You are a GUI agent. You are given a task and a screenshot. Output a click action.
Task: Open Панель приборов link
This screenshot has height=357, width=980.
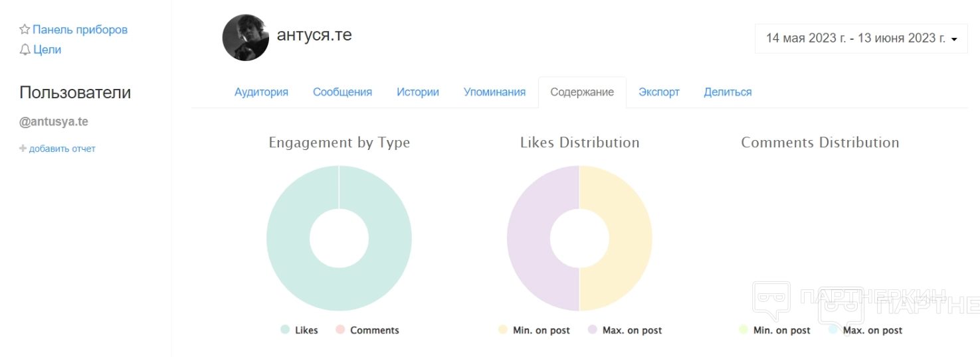click(80, 30)
